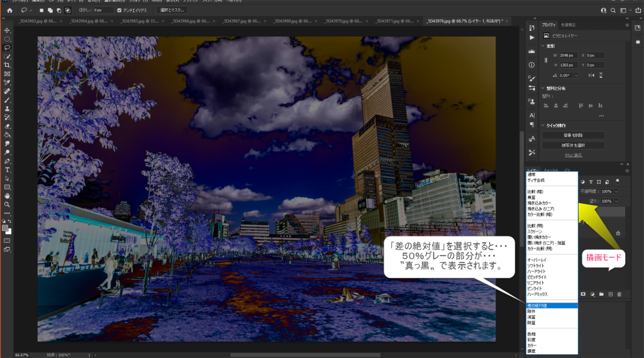Click the horizontal canvas scrollbar
The width and height of the screenshot is (644, 358).
click(305, 355)
